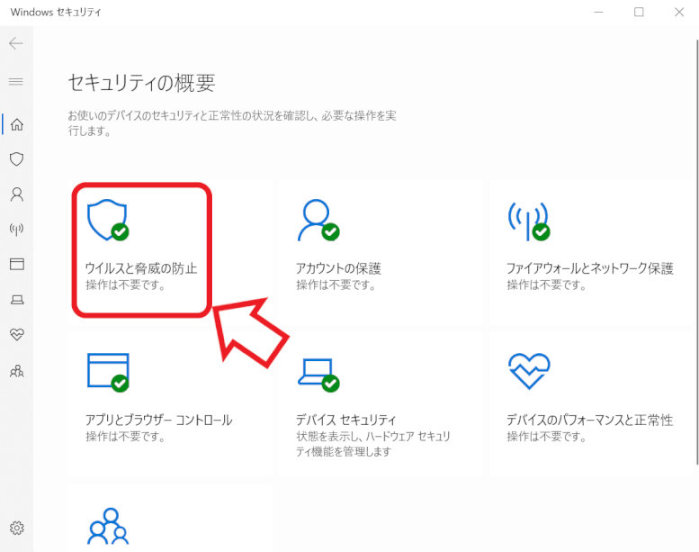Screen dimensions: 699x552
Task: Click the large family people icon at the bottom
Action: click(108, 526)
